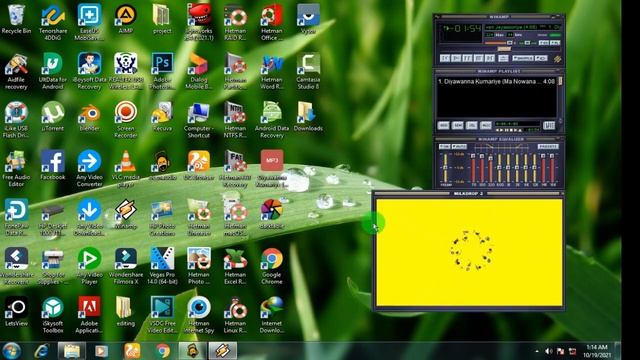Open the playlist Misc menu
This screenshot has width=640, height=360.
pos(486,125)
